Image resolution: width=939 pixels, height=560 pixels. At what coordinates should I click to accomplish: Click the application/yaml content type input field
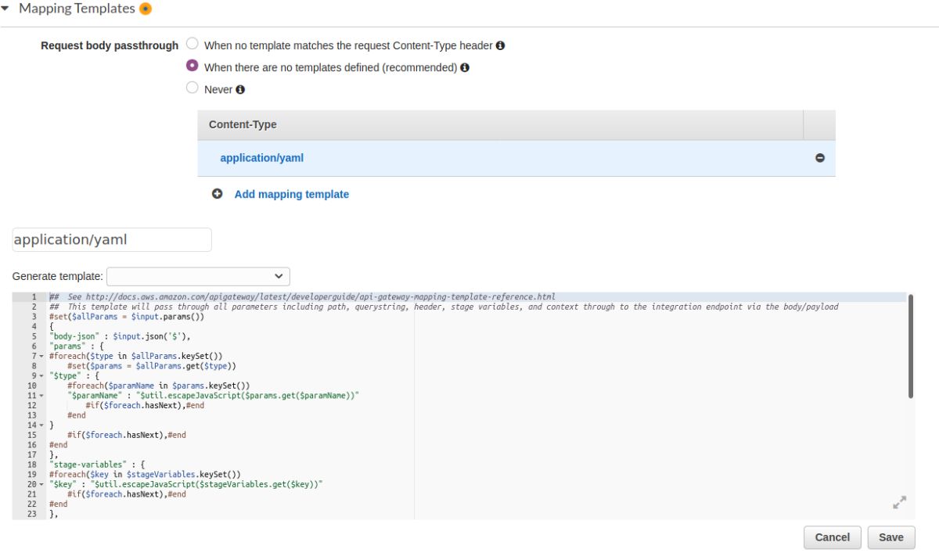pos(112,239)
